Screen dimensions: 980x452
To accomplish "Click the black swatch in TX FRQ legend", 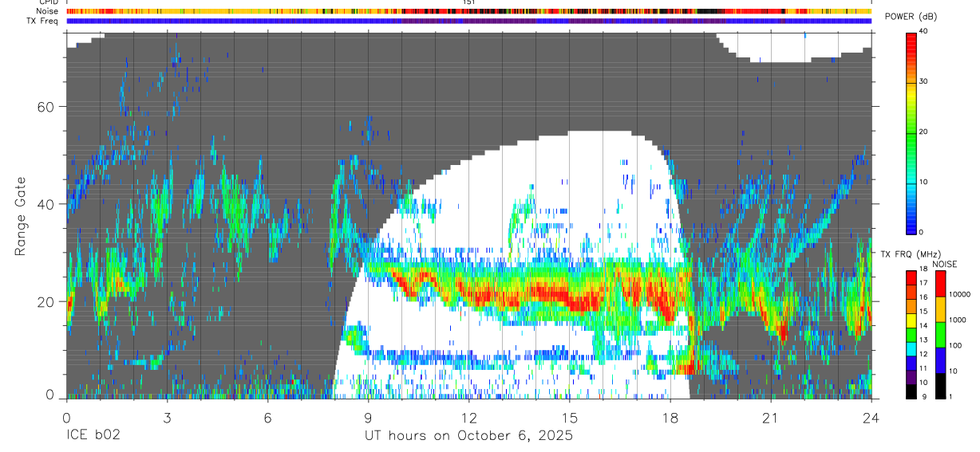I will 911,391.
